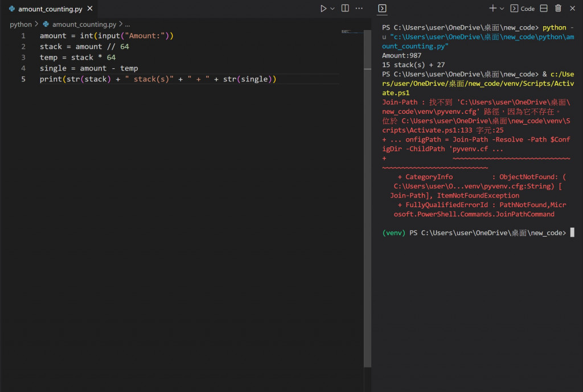Viewport: 583px width, 392px height.
Task: Open the run options dropdown arrow
Action: [332, 9]
